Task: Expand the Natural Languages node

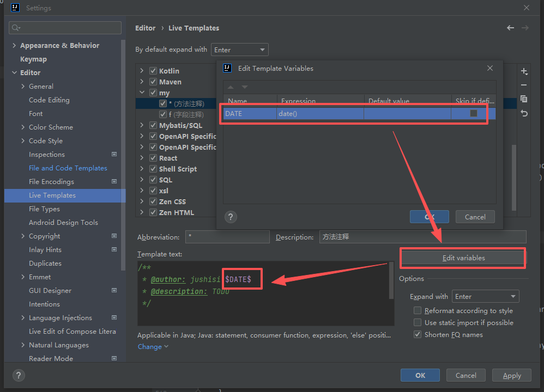Action: point(23,345)
